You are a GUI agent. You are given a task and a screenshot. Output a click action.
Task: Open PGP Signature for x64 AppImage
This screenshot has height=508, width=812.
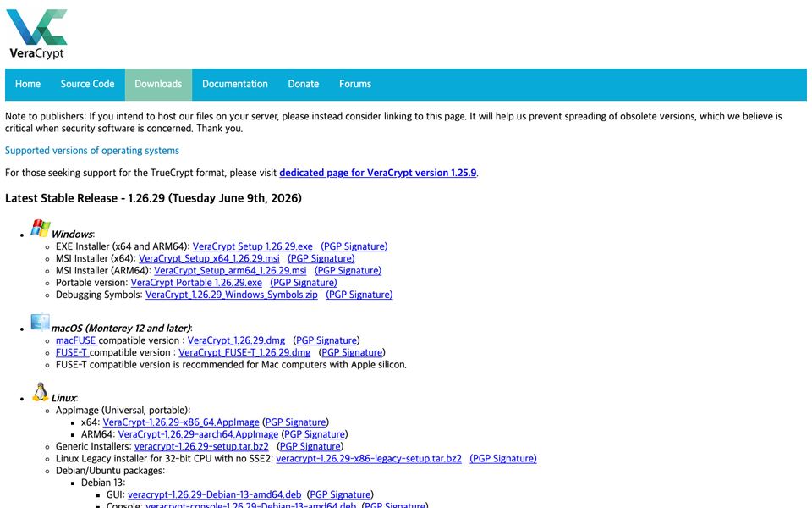pos(296,422)
